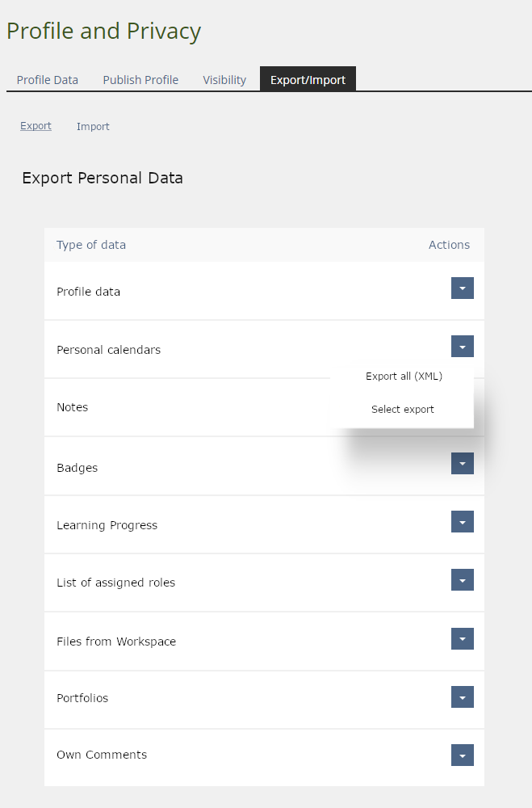Switch to the Profile Data tab
532x808 pixels.
coord(48,80)
